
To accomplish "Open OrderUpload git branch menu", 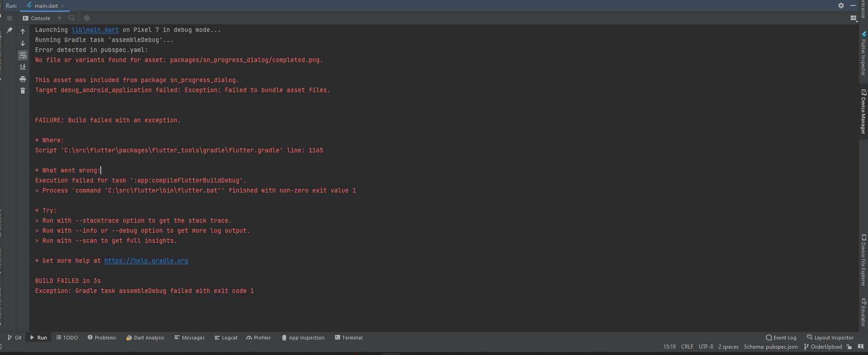I will 823,347.
